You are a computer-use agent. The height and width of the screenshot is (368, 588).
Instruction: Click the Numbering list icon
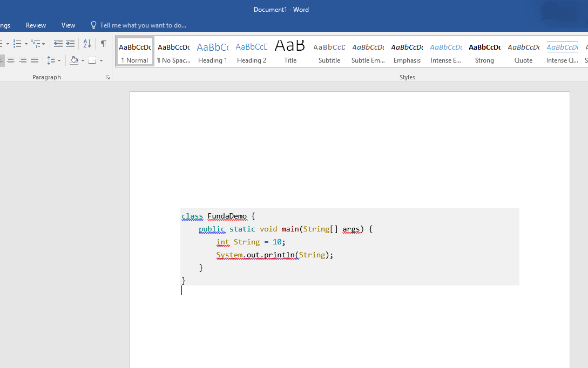[17, 44]
